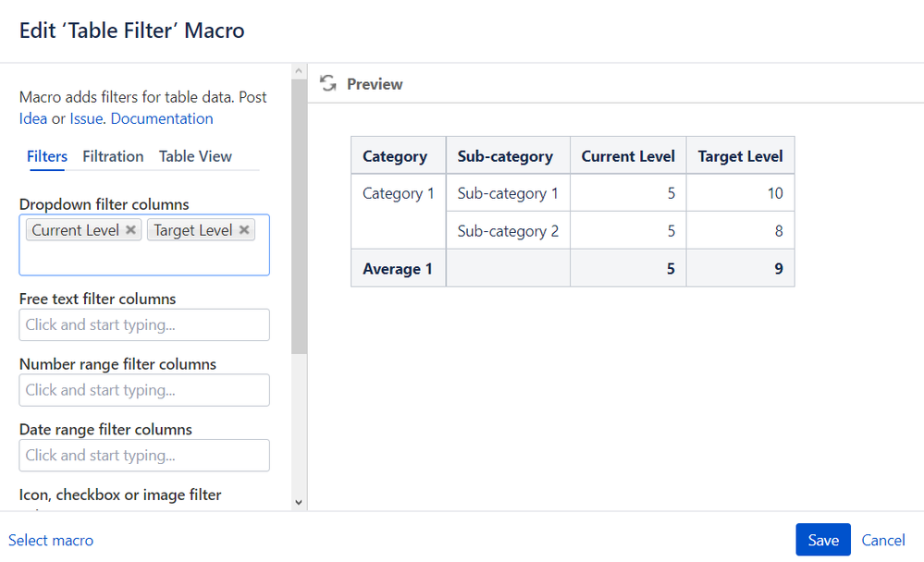Click the Current Level column header

(628, 156)
